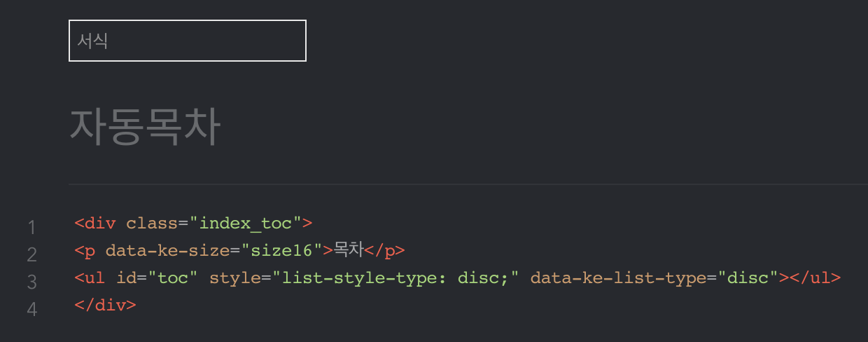The image size is (868, 342).
Task: Click line number 2 in gutter
Action: [x=31, y=254]
